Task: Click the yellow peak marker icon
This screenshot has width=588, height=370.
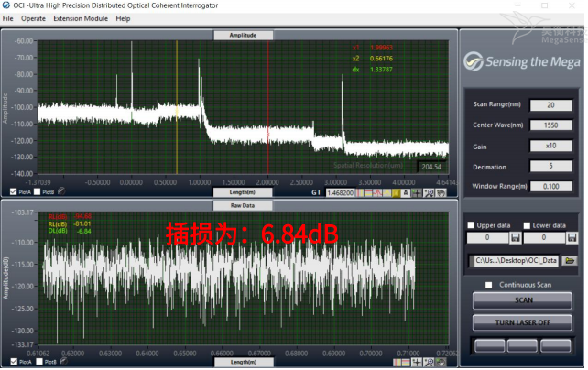Action: tap(387, 193)
